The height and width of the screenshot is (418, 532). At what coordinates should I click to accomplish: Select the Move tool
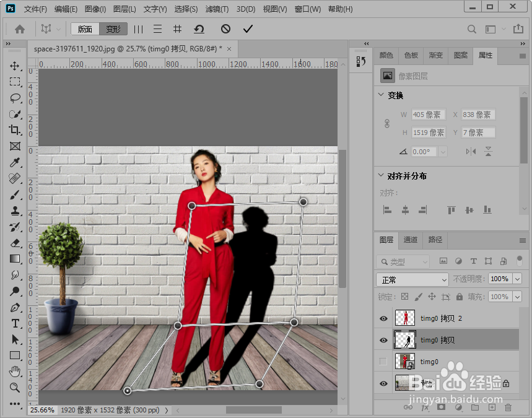[x=15, y=66]
